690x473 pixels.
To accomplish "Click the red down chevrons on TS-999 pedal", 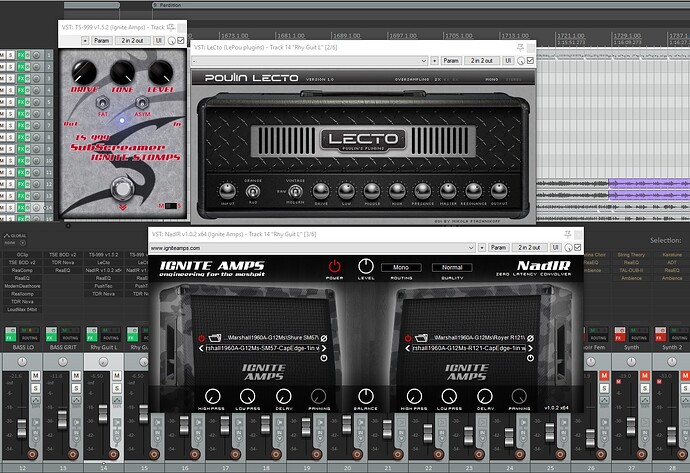I will (123, 207).
